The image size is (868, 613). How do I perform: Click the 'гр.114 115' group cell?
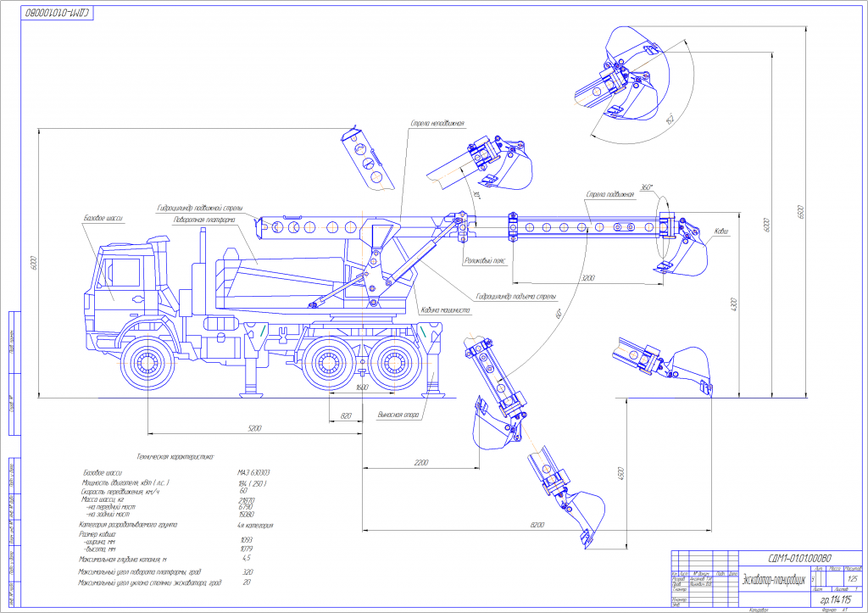point(835,599)
